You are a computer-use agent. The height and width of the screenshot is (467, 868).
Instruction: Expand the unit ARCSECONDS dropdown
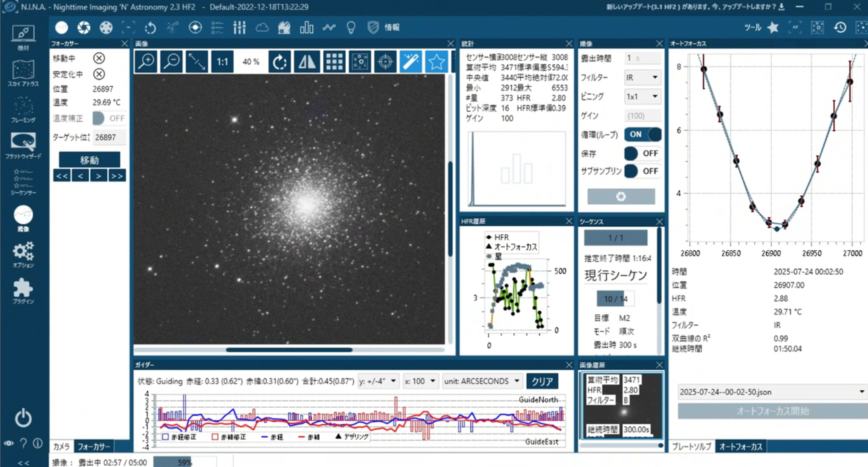482,381
